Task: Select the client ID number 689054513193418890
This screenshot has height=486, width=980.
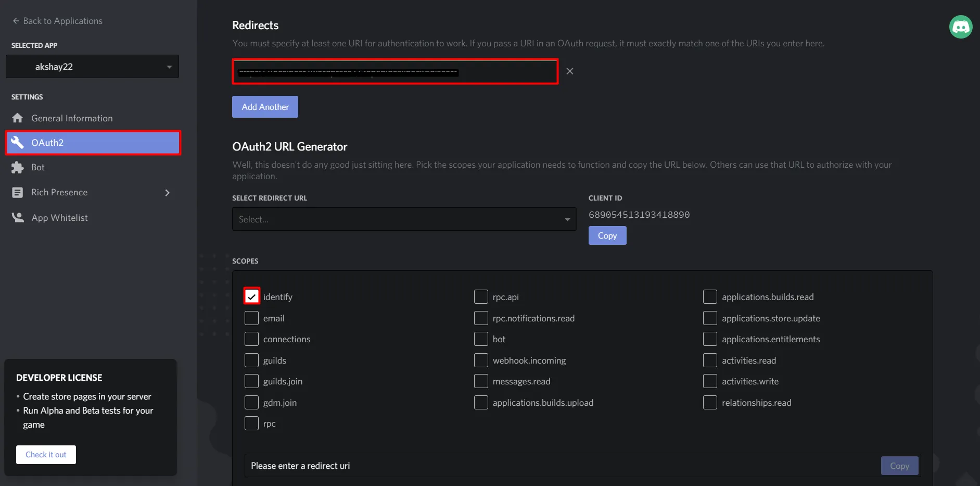Action: click(639, 215)
